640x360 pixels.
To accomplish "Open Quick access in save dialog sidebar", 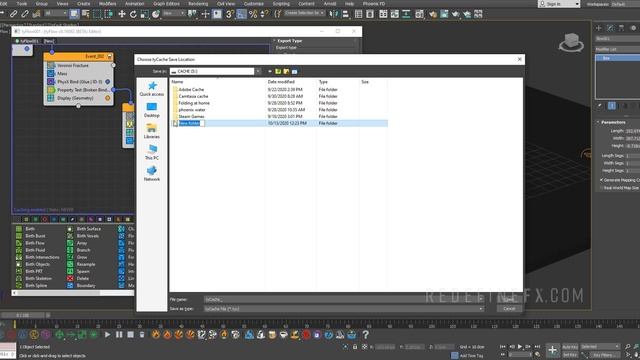I will (x=152, y=89).
